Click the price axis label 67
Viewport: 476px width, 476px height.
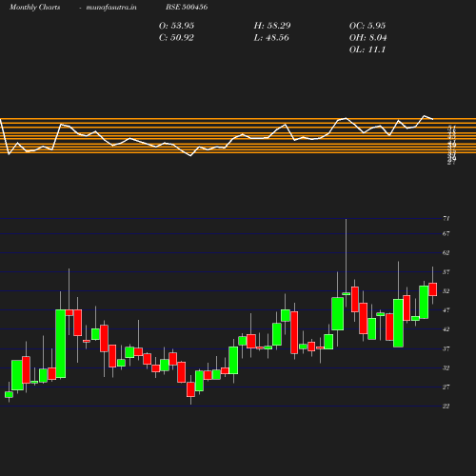[446, 233]
